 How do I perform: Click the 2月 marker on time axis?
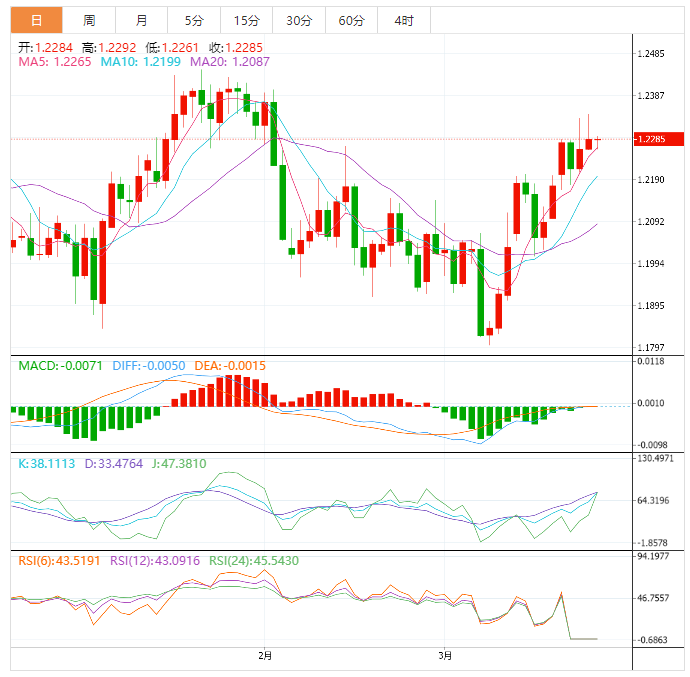[x=264, y=656]
